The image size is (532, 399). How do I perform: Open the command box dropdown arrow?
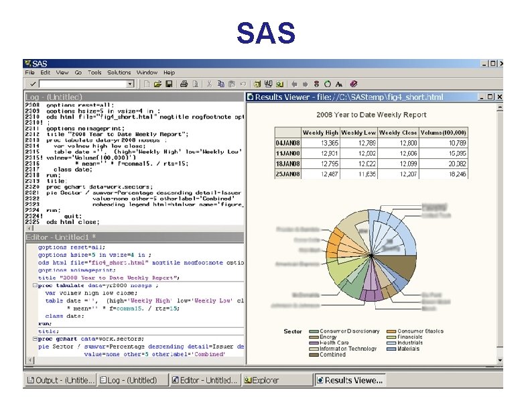[130, 84]
